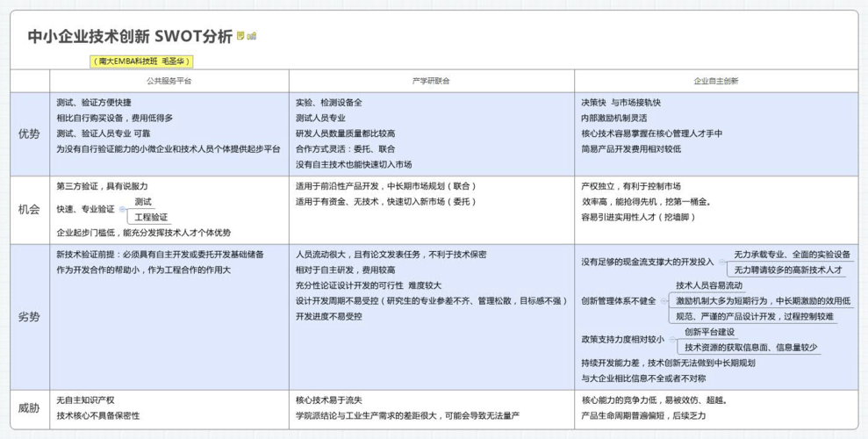This screenshot has width=868, height=439.
Task: Select the topic 人员流动很大，且有论文发表任务...
Action: pos(391,255)
